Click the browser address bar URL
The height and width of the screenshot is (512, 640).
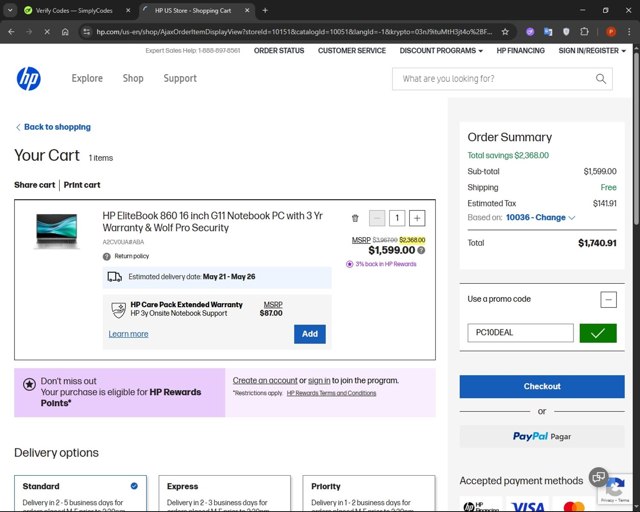tap(294, 31)
